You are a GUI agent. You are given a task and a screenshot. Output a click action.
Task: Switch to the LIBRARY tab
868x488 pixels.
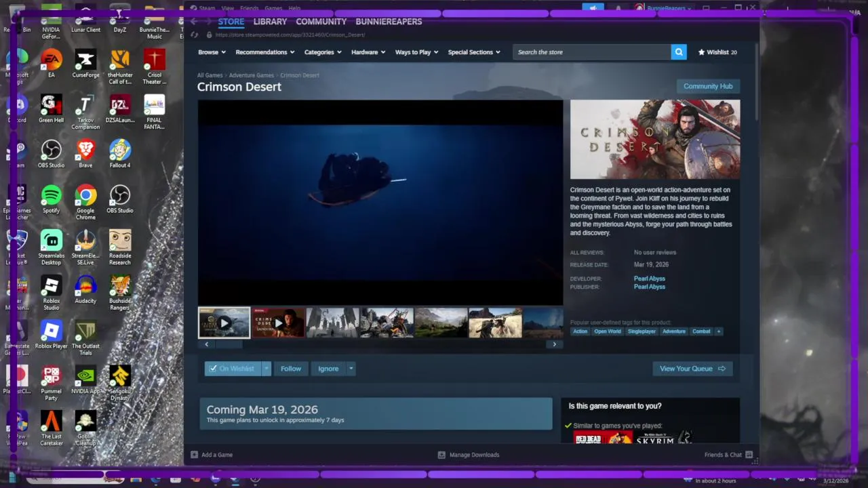click(x=270, y=22)
